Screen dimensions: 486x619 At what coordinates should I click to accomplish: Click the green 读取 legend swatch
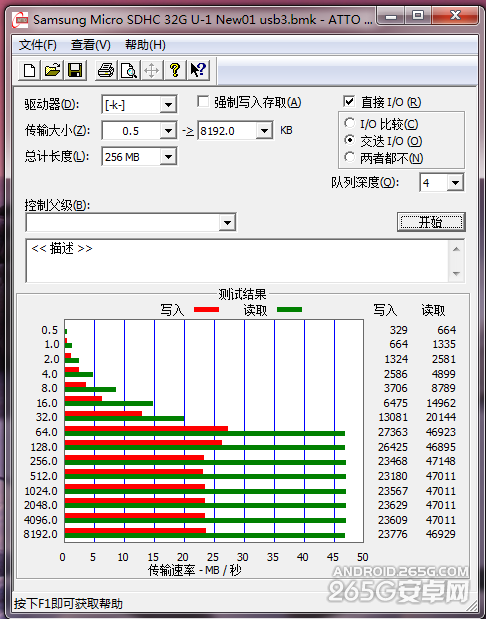point(289,310)
